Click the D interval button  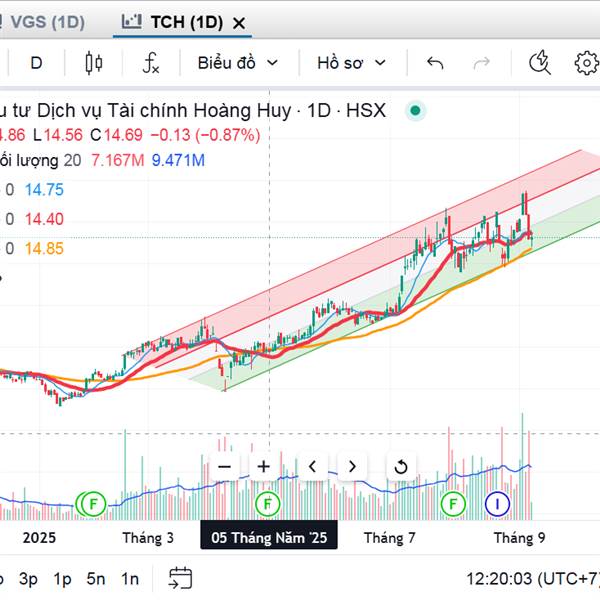(x=36, y=63)
